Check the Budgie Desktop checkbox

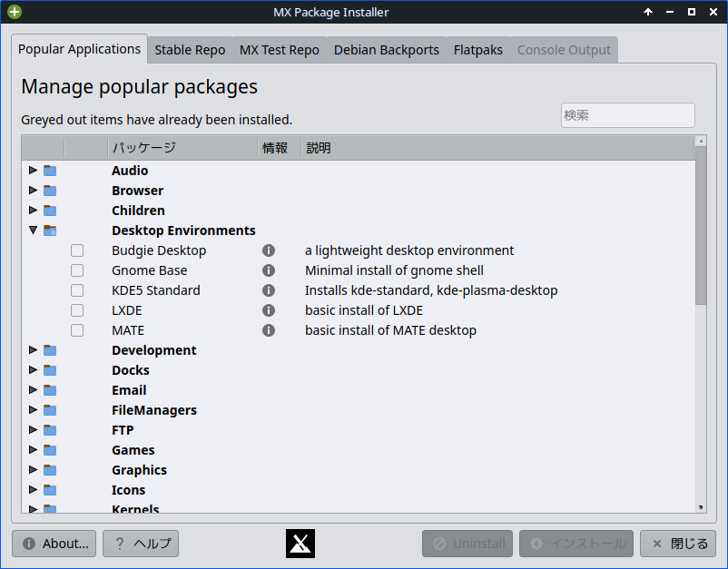[77, 250]
